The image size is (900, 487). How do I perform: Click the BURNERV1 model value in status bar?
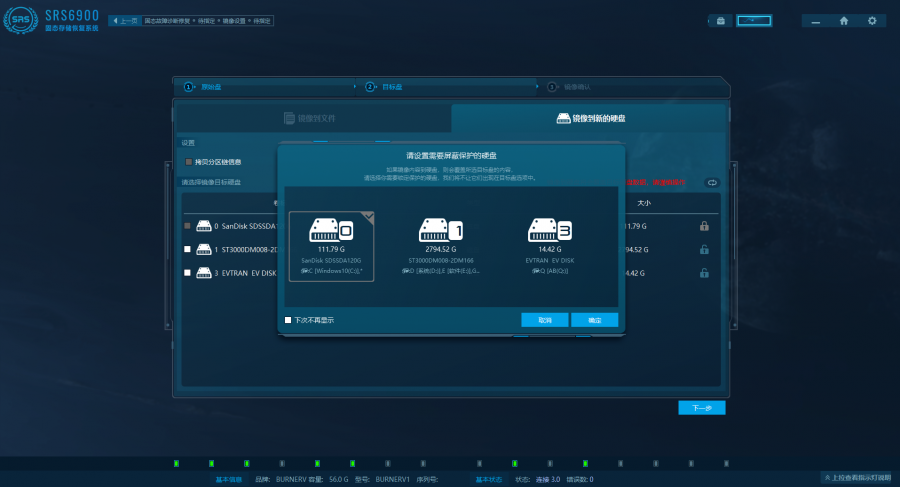coord(393,479)
